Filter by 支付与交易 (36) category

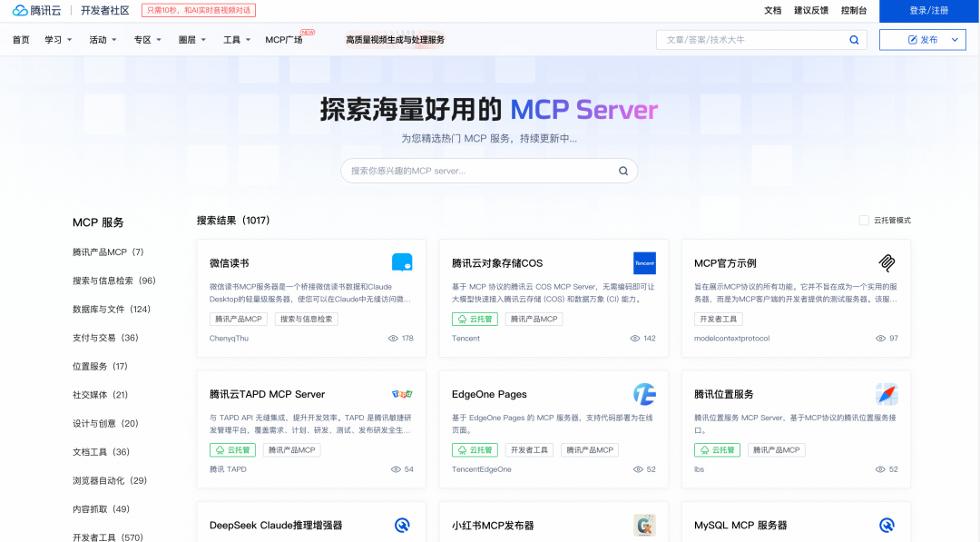(x=105, y=338)
